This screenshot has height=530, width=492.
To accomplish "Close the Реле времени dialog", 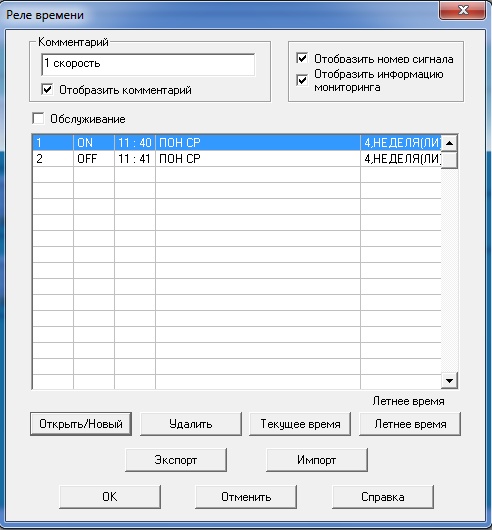I will [x=463, y=10].
